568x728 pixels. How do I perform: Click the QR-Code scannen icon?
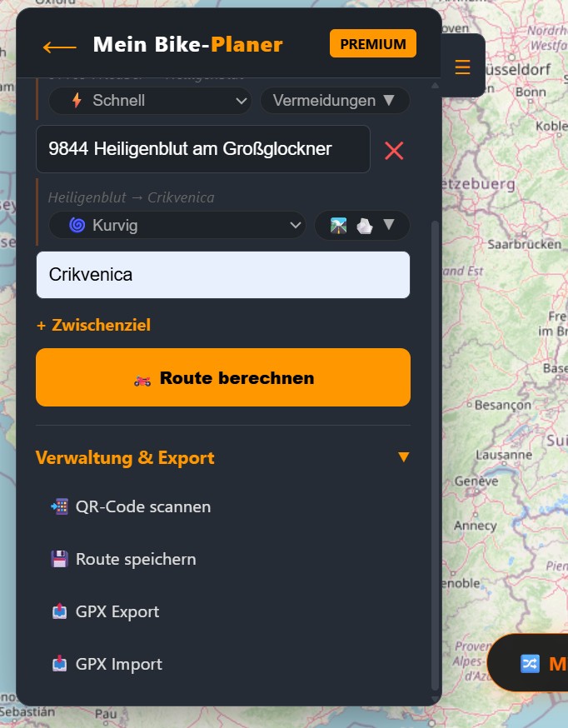click(x=59, y=506)
